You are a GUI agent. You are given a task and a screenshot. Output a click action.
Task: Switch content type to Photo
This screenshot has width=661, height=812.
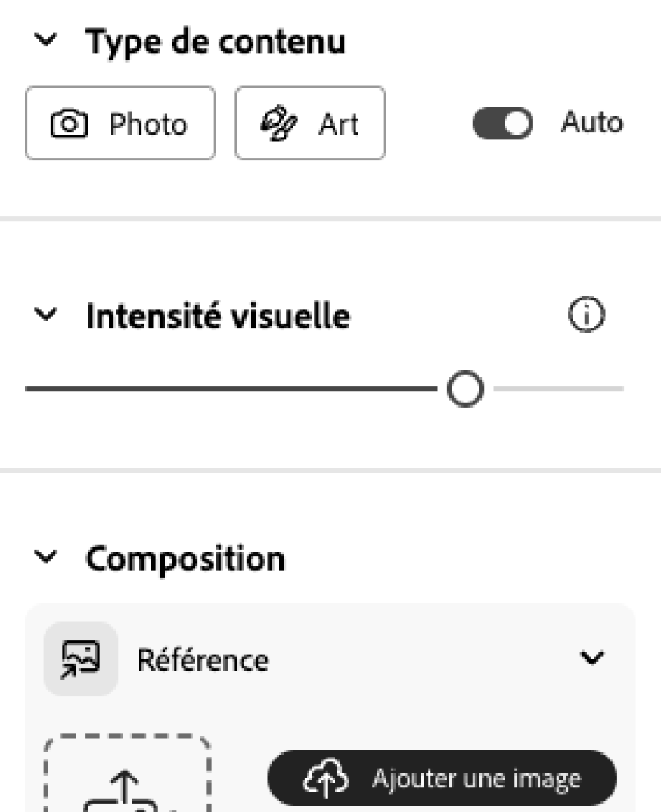click(119, 124)
